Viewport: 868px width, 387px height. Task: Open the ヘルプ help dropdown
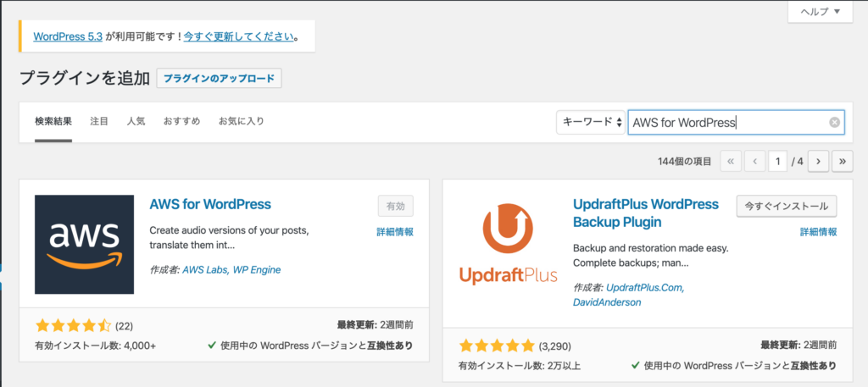pyautogui.click(x=820, y=11)
